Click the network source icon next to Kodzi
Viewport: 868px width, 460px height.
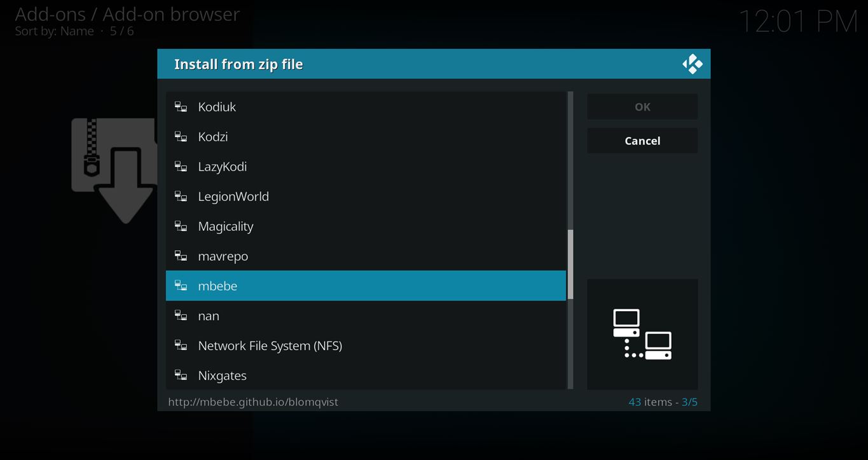click(181, 137)
